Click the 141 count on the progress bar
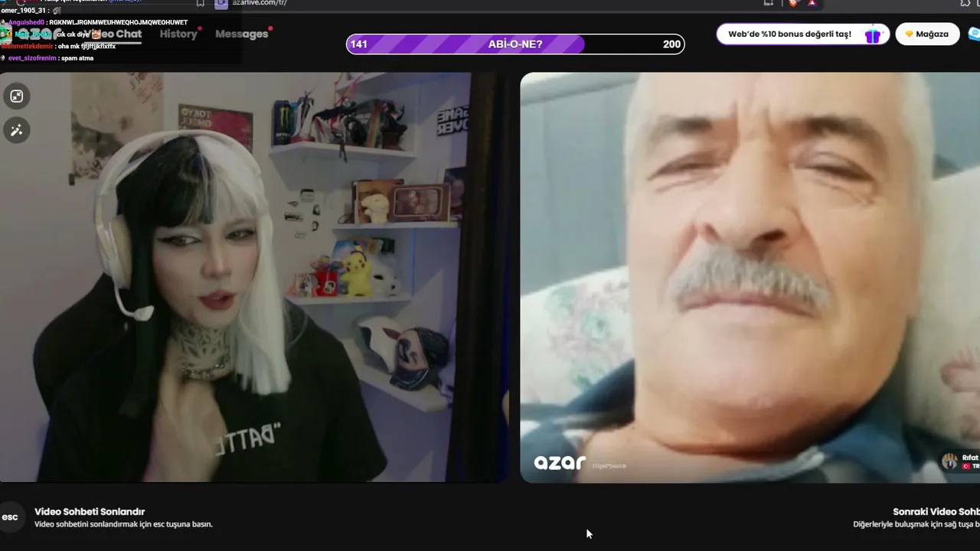The height and width of the screenshot is (551, 980). click(359, 44)
